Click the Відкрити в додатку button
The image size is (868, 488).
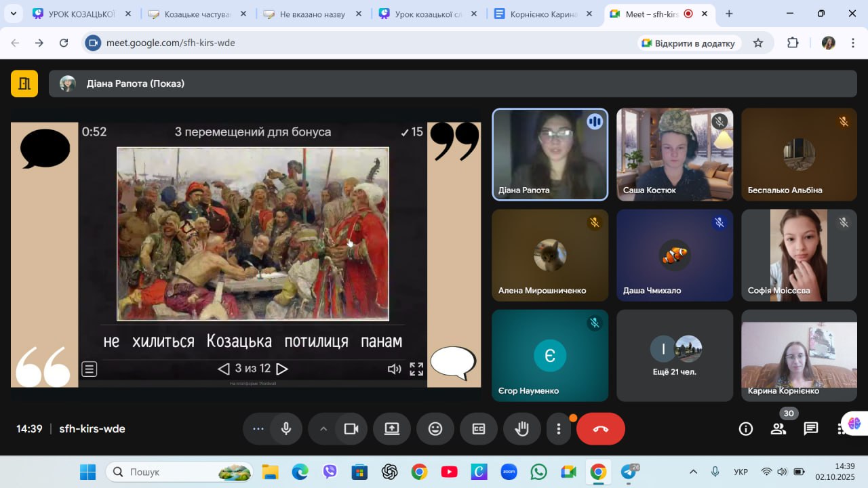(x=689, y=43)
